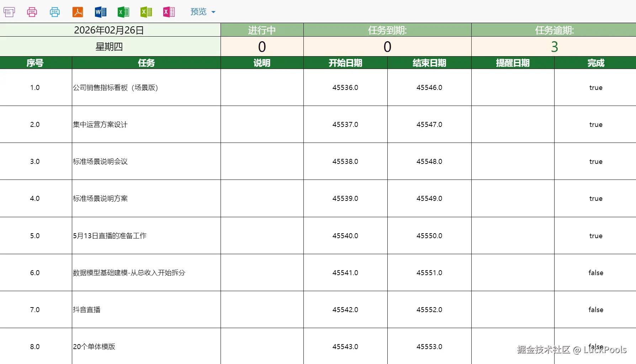Click the pink PDF print icon
636x364 pixels.
click(x=32, y=12)
